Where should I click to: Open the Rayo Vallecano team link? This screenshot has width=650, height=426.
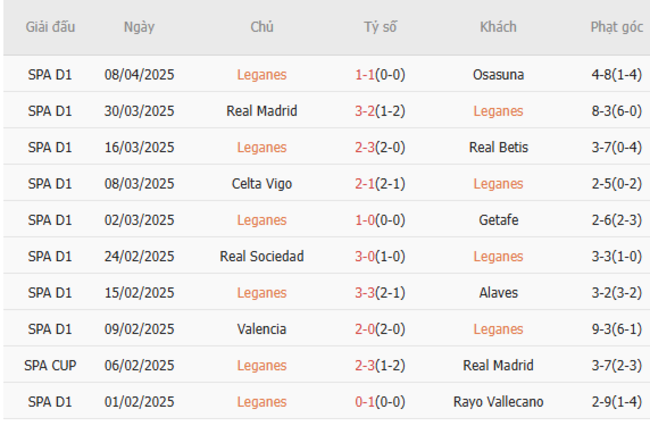(x=498, y=402)
